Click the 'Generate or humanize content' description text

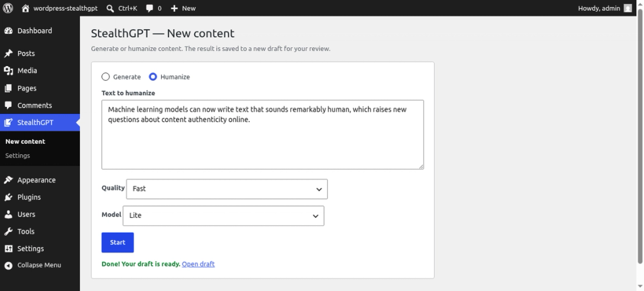pos(210,48)
